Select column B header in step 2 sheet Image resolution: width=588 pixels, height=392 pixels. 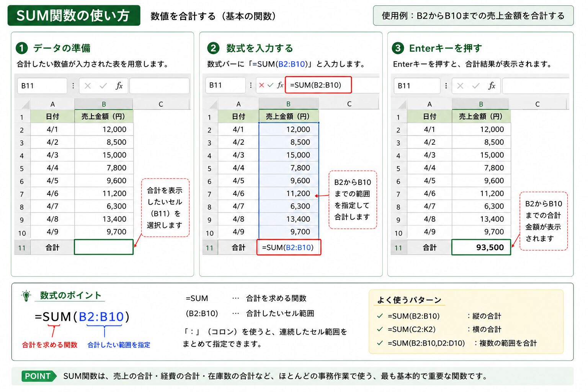click(x=289, y=104)
